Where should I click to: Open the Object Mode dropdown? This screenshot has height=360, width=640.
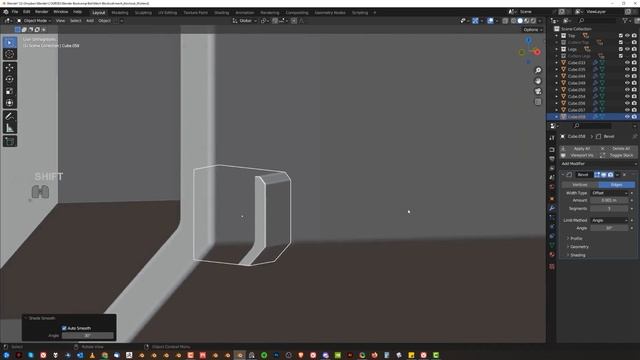click(x=34, y=20)
